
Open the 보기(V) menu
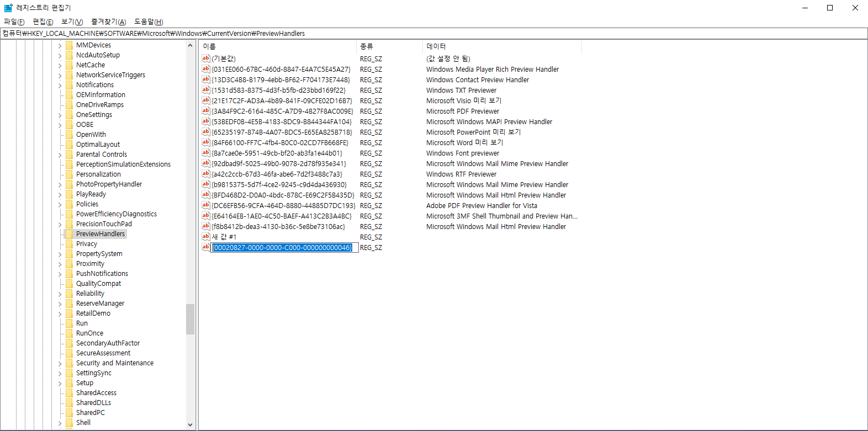coord(72,22)
